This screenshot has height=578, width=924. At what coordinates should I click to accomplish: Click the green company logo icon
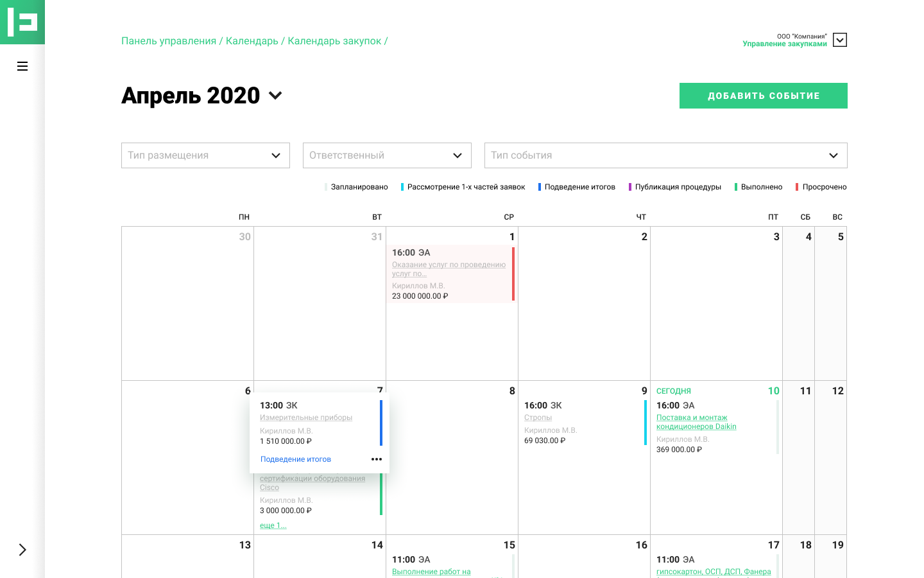[x=22, y=22]
